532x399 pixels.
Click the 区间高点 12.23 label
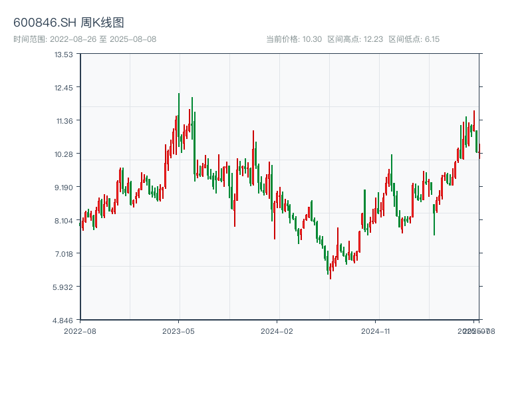[x=355, y=39]
